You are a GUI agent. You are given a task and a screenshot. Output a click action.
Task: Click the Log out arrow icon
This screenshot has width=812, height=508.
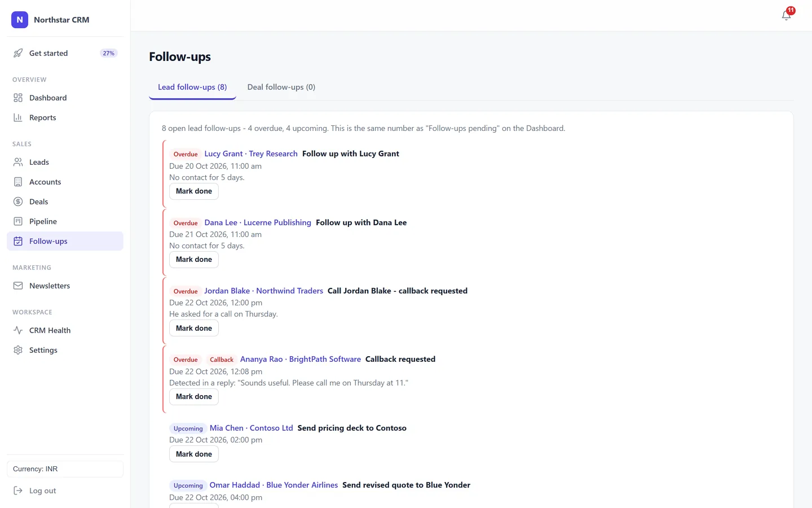click(x=18, y=491)
